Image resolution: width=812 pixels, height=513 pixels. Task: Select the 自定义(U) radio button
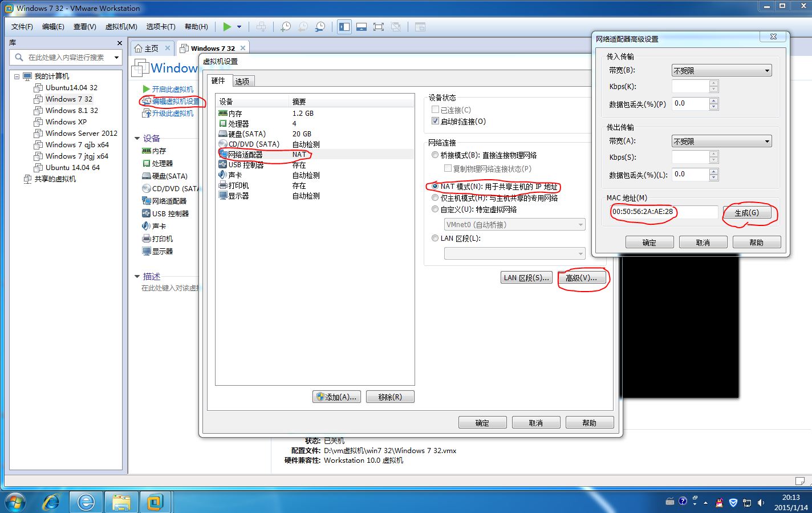[435, 209]
